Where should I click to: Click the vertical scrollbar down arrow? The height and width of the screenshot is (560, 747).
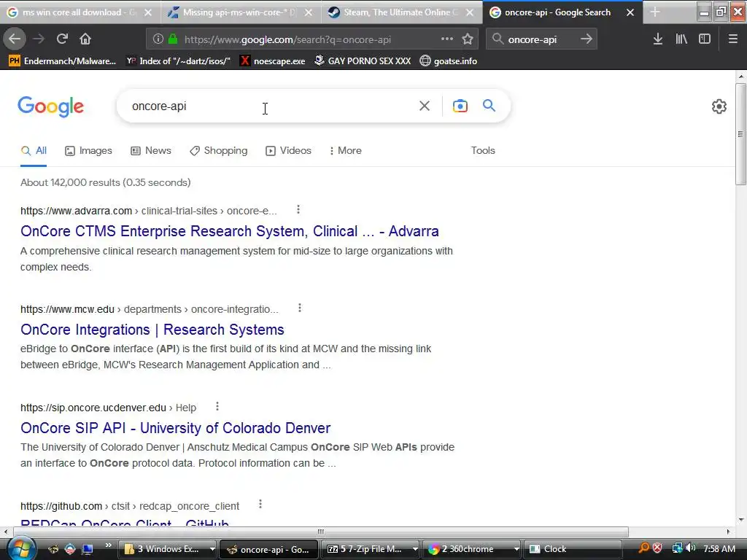(x=741, y=520)
